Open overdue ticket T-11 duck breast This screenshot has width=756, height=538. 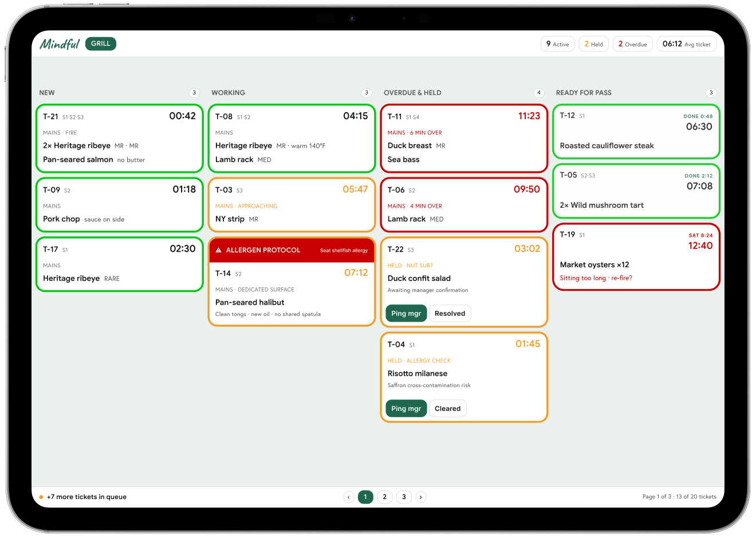pos(464,138)
